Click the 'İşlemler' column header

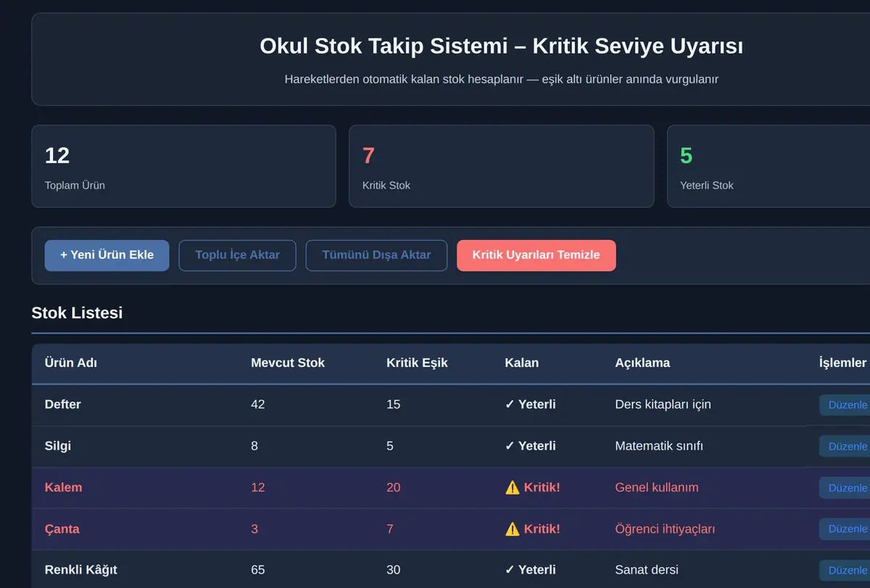pyautogui.click(x=842, y=363)
